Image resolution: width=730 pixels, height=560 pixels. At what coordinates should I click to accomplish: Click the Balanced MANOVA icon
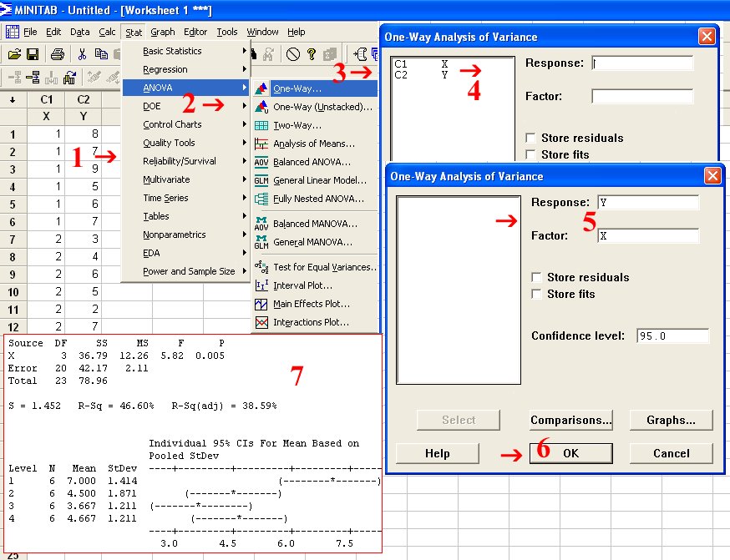point(261,224)
